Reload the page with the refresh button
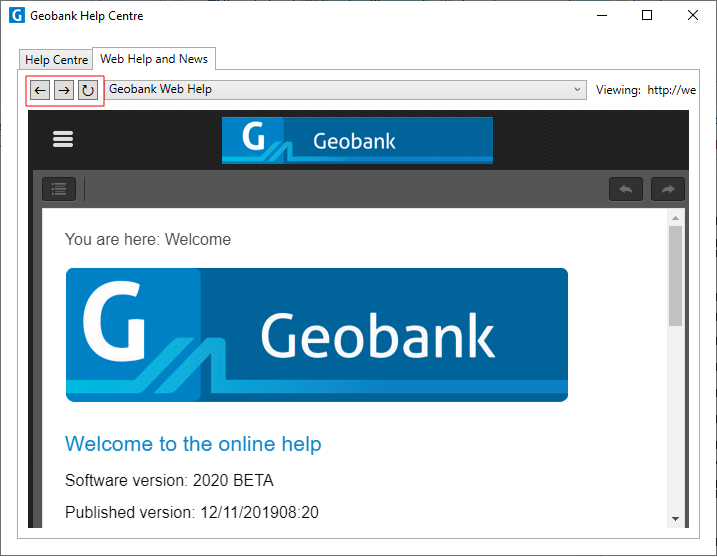This screenshot has height=557, width=717. click(x=87, y=90)
